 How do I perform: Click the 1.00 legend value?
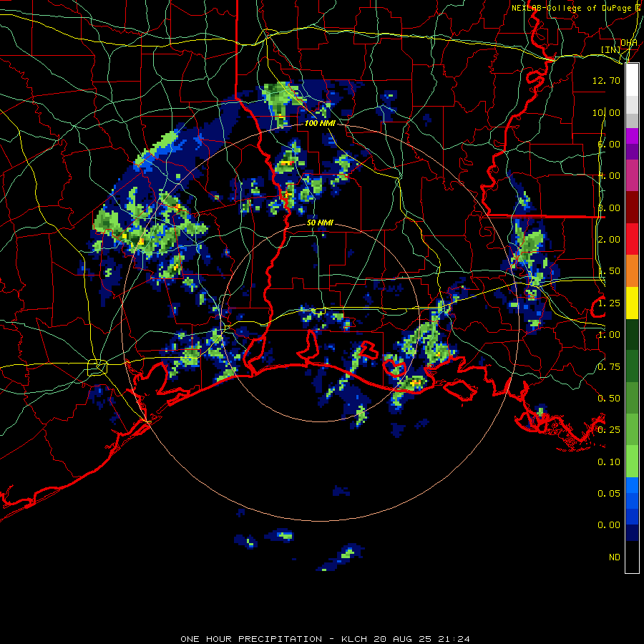point(609,335)
